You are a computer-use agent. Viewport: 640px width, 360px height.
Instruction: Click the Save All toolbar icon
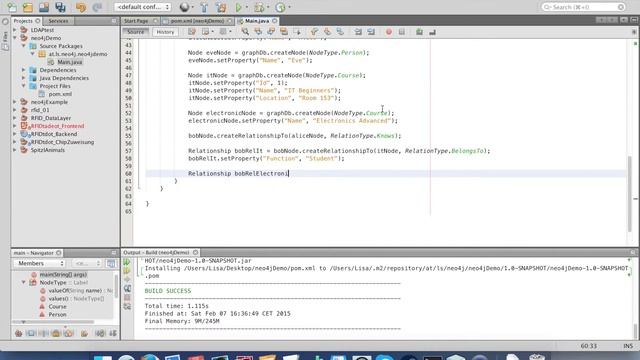tap(60, 7)
